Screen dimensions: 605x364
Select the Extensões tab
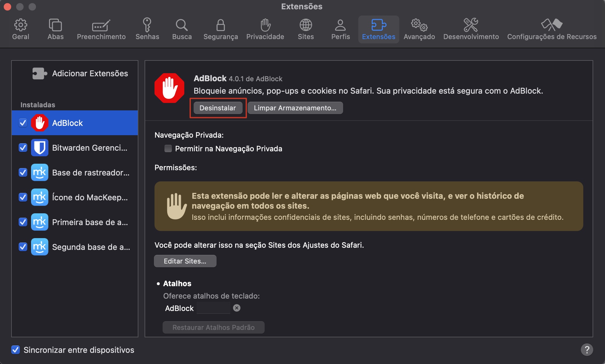[379, 29]
